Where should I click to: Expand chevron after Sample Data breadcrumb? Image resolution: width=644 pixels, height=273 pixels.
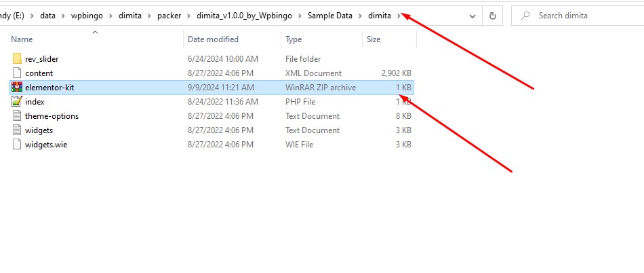[x=363, y=16]
